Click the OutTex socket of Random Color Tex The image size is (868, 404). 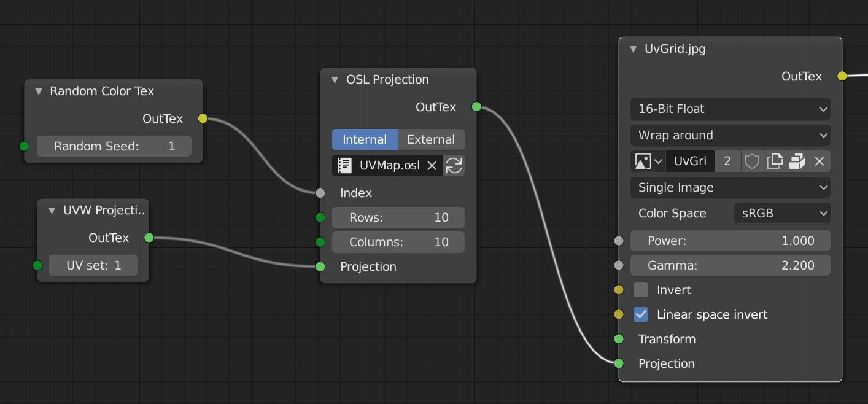tap(203, 118)
